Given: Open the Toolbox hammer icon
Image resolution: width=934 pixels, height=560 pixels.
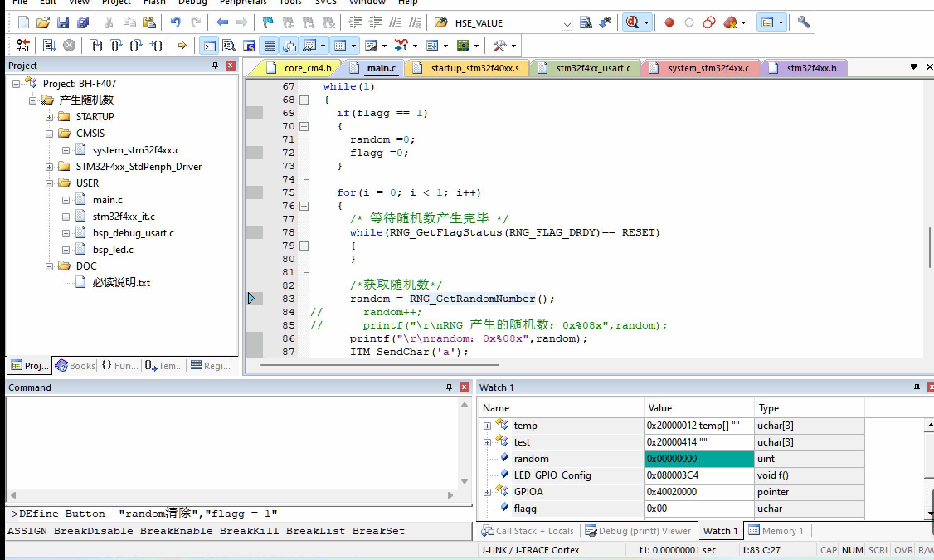Looking at the screenshot, I should 499,45.
